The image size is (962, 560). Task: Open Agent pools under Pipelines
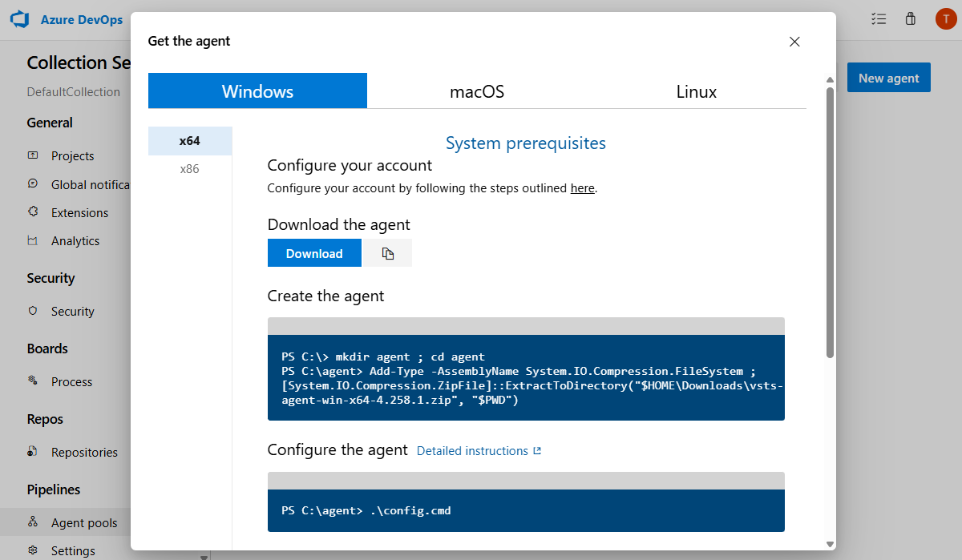pyautogui.click(x=84, y=522)
